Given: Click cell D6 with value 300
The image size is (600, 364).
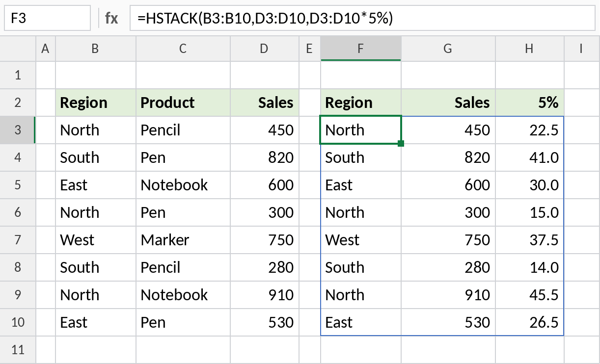Looking at the screenshot, I should tap(265, 212).
